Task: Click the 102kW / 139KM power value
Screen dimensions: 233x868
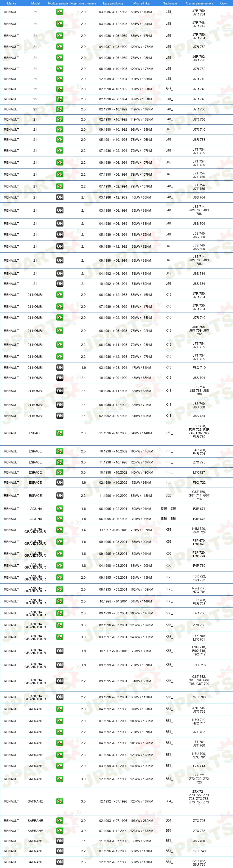Action: coord(142,589)
